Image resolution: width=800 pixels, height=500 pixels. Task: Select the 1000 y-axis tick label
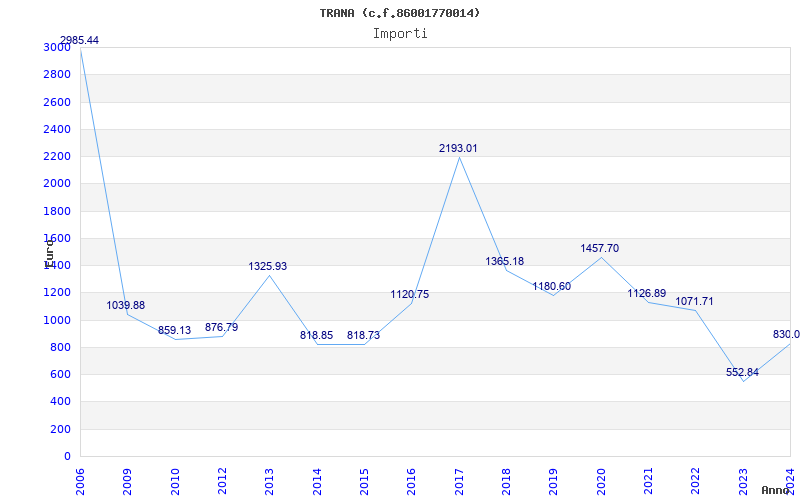click(x=57, y=320)
